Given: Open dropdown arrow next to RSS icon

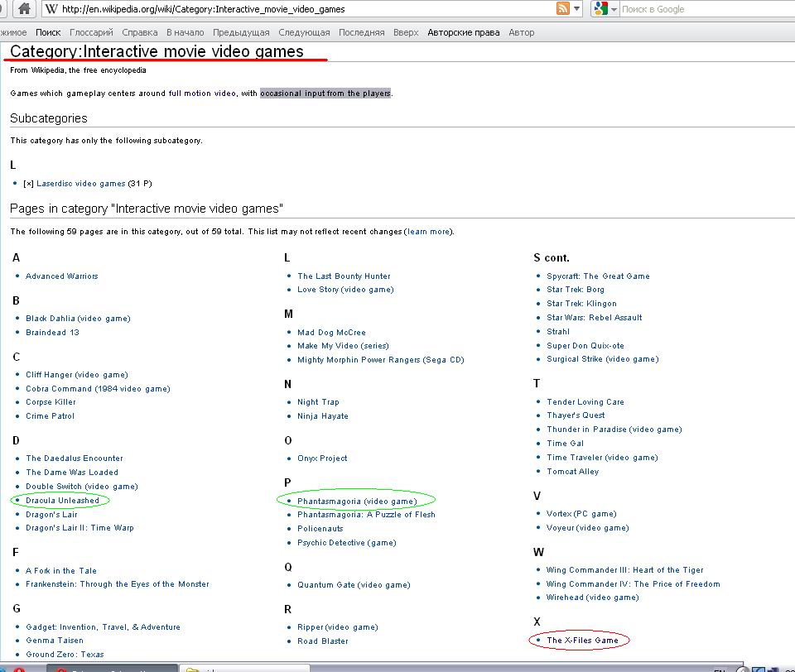Looking at the screenshot, I should [576, 8].
